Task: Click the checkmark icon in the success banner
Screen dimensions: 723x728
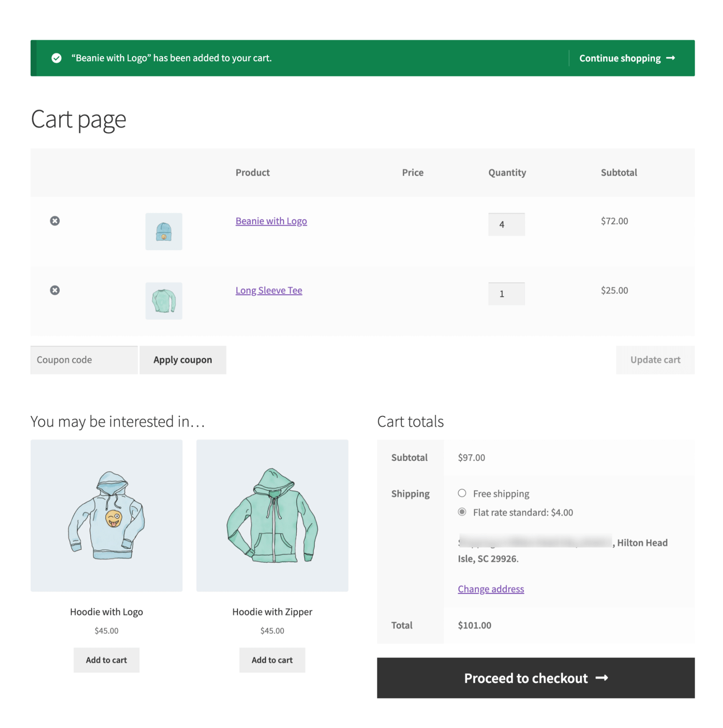Action: pyautogui.click(x=56, y=58)
